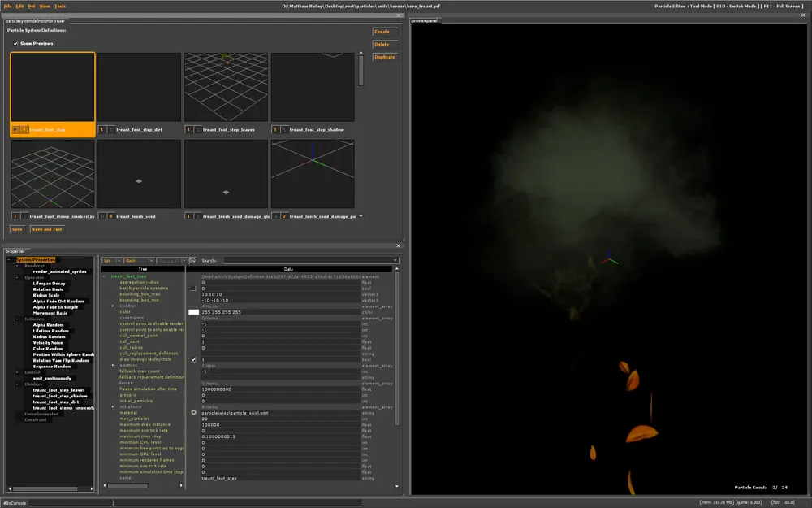Uncheck draw through leafsystem
The width and height of the screenshot is (812, 508).
[x=193, y=359]
